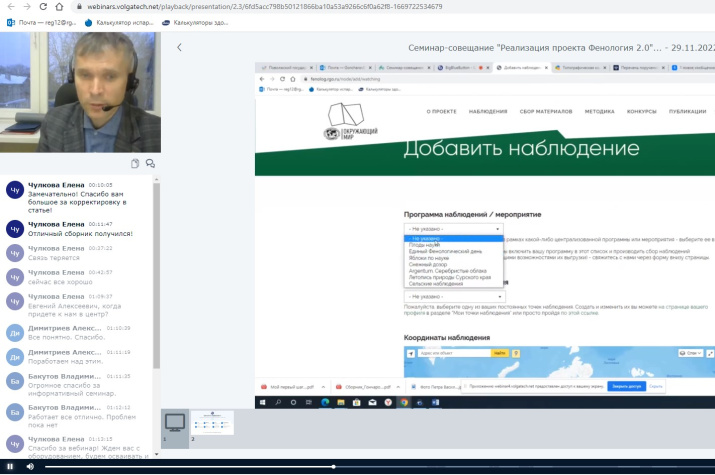Viewport: 715px width, 475px height.
Task: Open the МЕТОДИКА menu item
Action: click(x=599, y=112)
